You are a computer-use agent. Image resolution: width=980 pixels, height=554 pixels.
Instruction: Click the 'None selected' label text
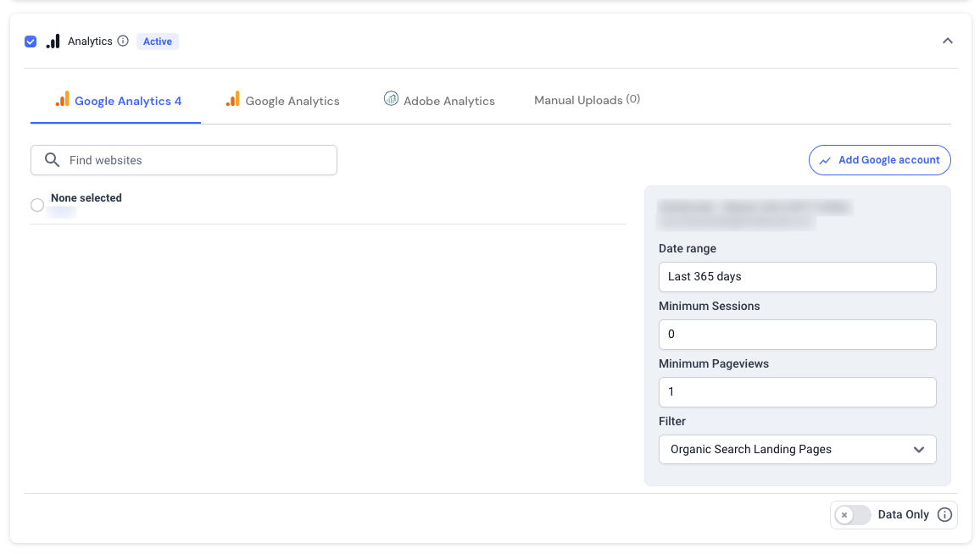click(86, 198)
